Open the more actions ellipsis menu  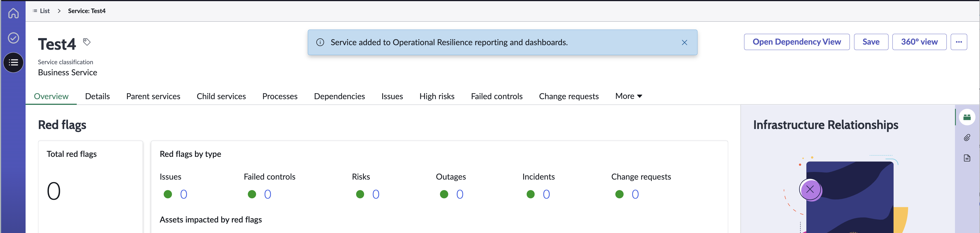click(959, 42)
